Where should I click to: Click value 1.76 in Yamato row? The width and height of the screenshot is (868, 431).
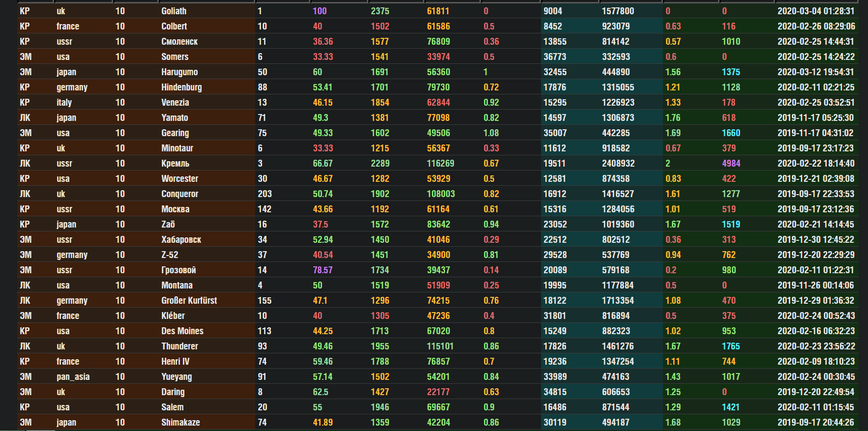673,117
